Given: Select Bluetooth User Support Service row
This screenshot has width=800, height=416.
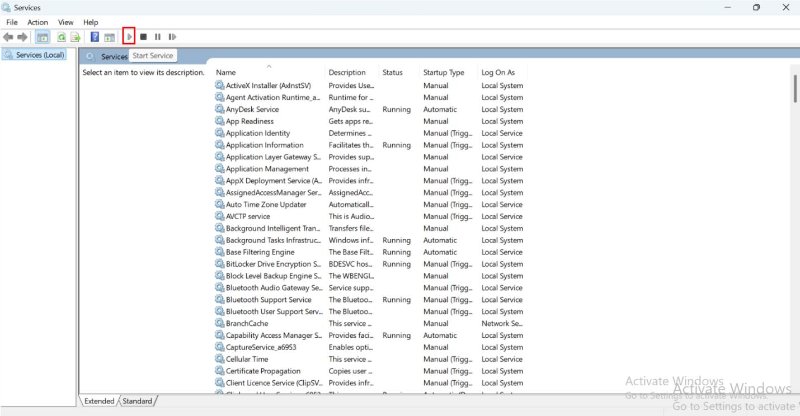Looking at the screenshot, I should pos(371,311).
